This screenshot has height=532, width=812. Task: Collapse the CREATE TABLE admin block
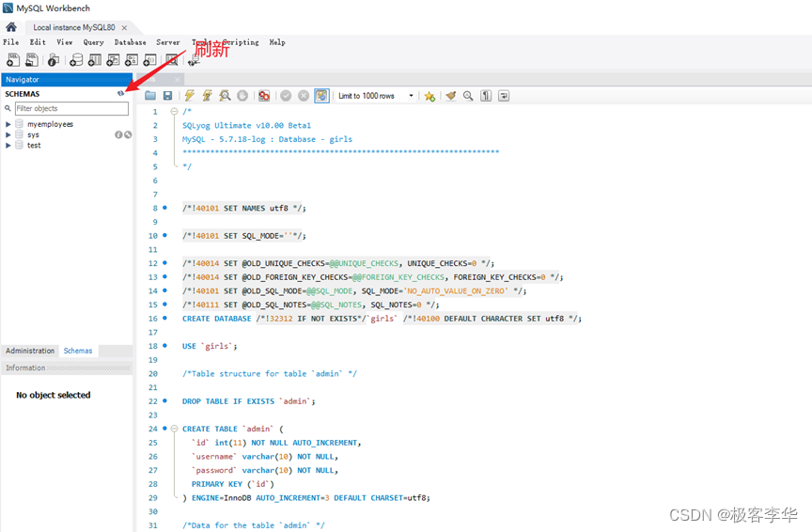point(175,429)
